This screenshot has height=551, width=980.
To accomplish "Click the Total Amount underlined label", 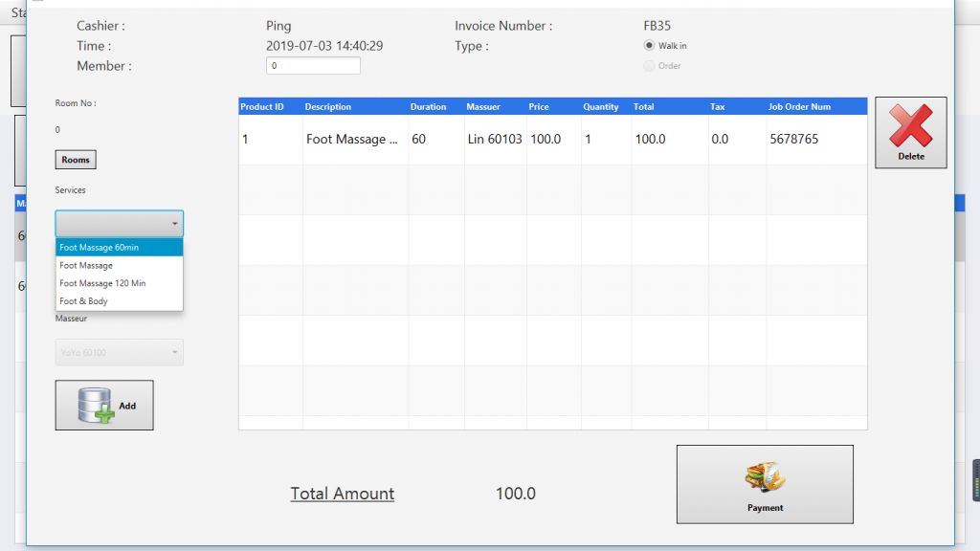I will click(x=343, y=494).
